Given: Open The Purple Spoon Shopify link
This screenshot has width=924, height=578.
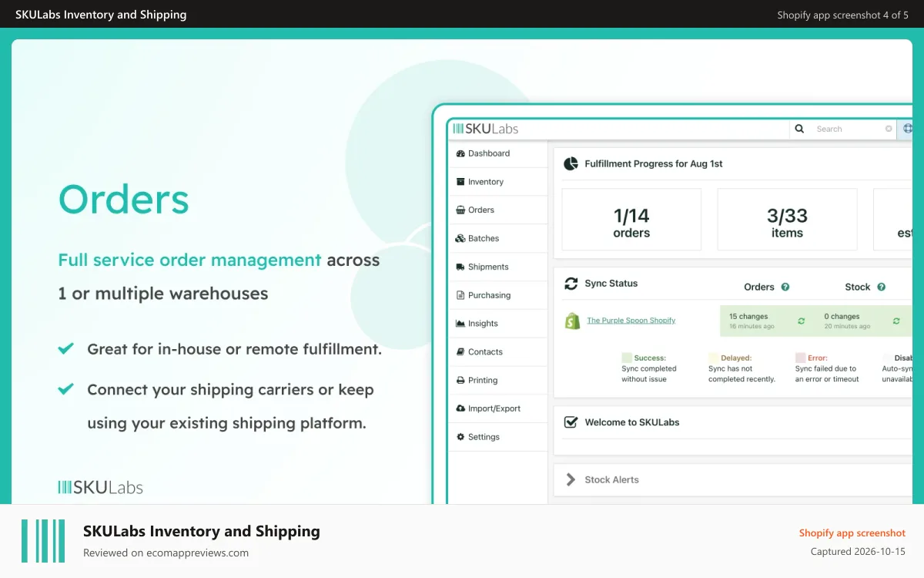Looking at the screenshot, I should click(x=631, y=320).
